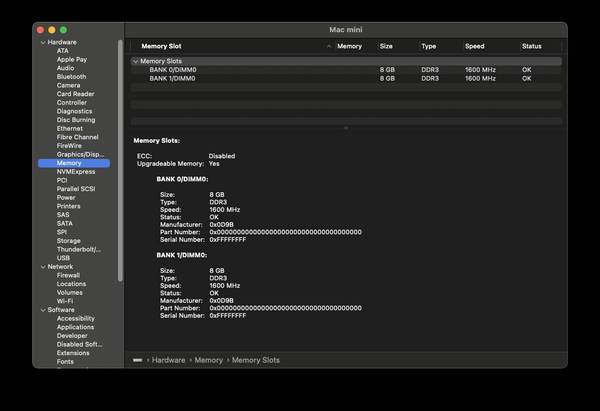This screenshot has height=411, width=600.
Task: Open NVMExpress entry
Action: 76,172
